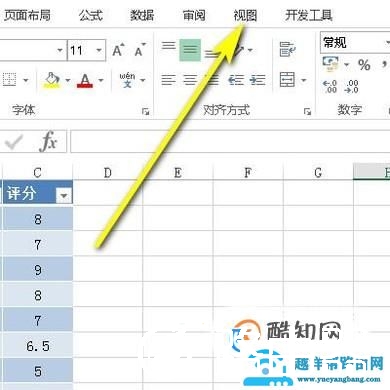Apply the red font color A
This screenshot has height=390, width=390.
[85, 80]
